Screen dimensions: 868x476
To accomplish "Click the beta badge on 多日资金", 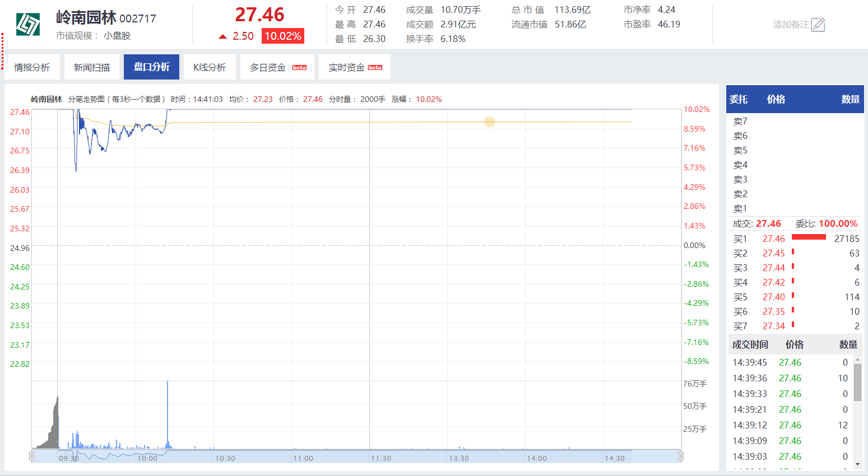I will [299, 68].
